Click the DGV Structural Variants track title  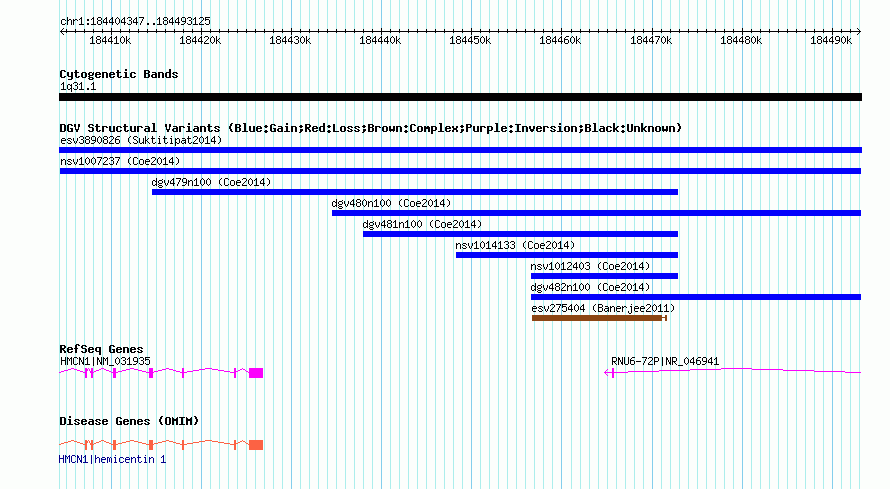(370, 128)
